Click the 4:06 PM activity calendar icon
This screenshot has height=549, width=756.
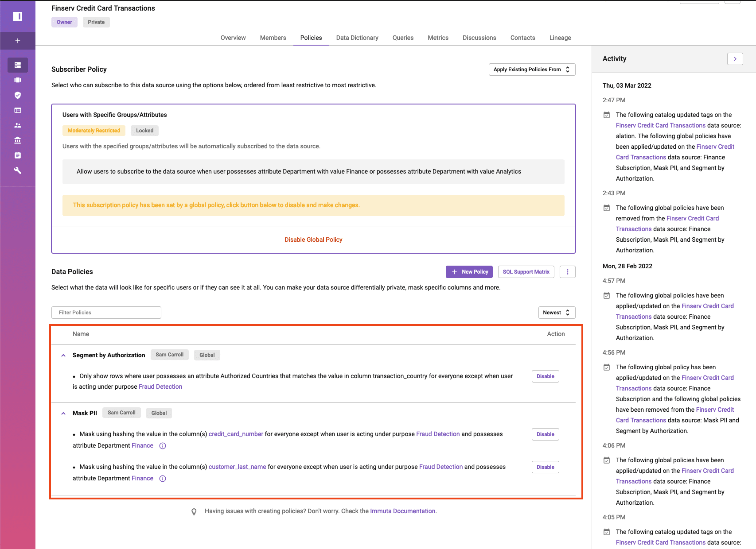[x=607, y=460]
